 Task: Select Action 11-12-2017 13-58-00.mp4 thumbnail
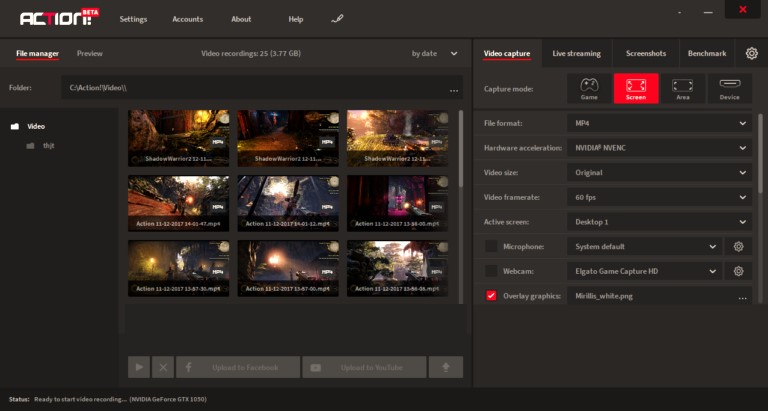[397, 203]
